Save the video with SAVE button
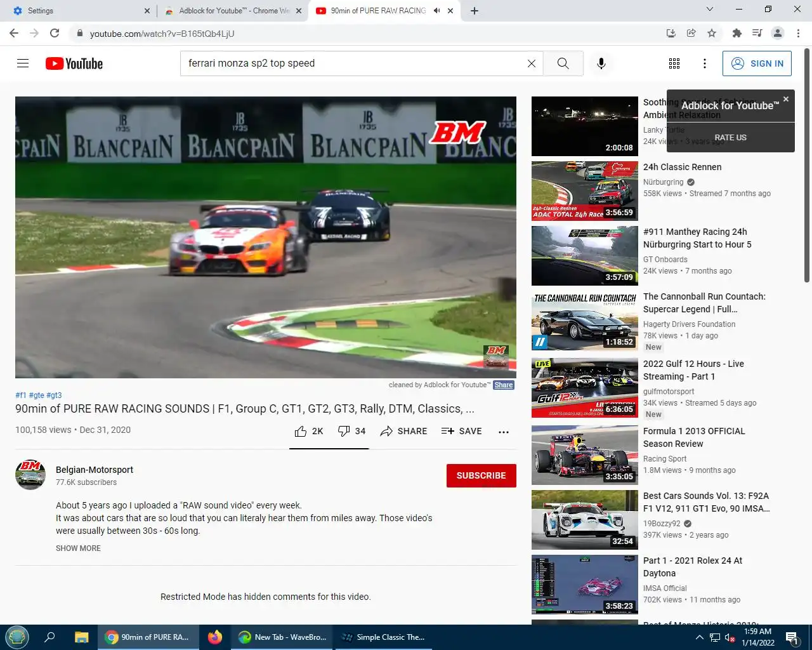Image resolution: width=812 pixels, height=650 pixels. (x=462, y=431)
